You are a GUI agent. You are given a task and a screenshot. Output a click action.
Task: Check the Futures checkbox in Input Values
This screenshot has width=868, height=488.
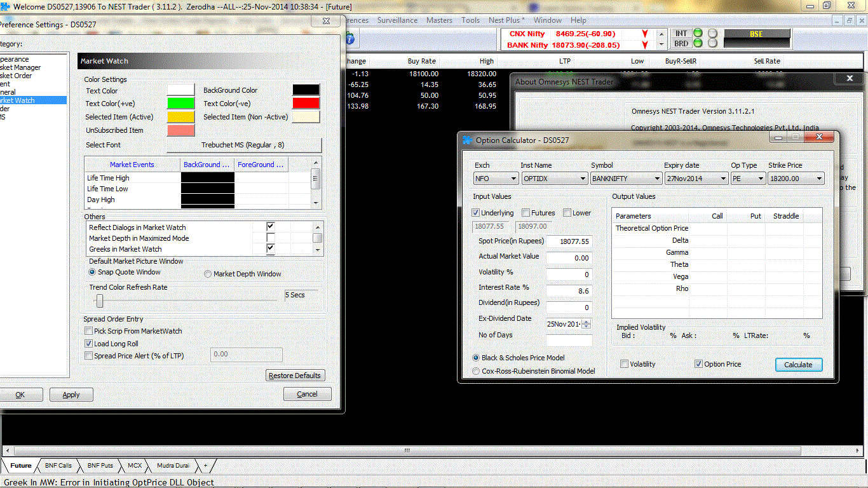(x=526, y=213)
